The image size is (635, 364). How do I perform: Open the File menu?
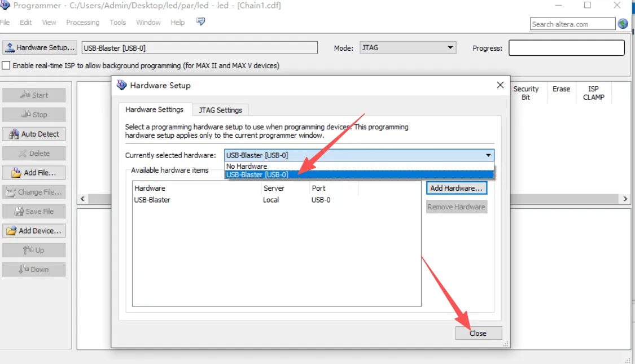pos(5,22)
